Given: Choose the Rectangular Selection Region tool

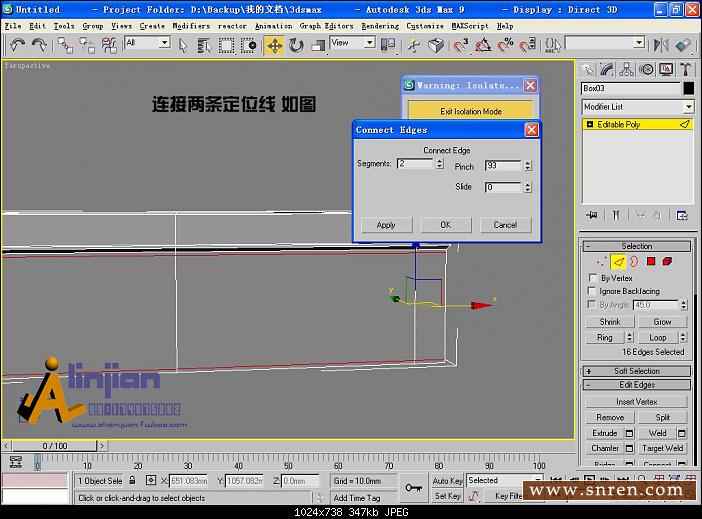Looking at the screenshot, I should 227,45.
